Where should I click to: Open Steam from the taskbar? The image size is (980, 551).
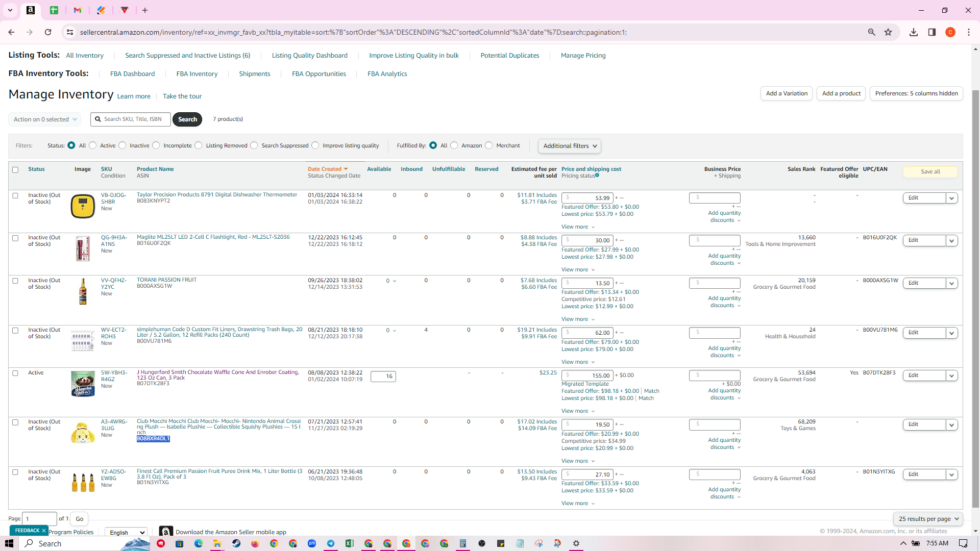tap(236, 543)
